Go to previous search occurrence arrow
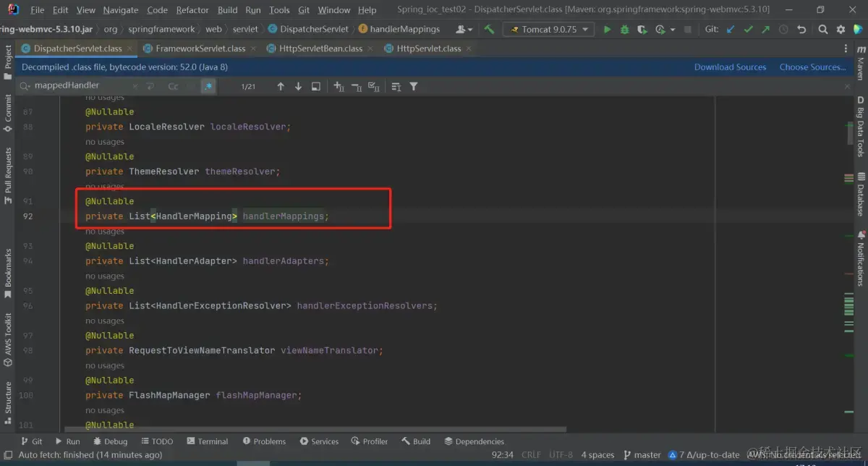This screenshot has width=868, height=466. (281, 86)
